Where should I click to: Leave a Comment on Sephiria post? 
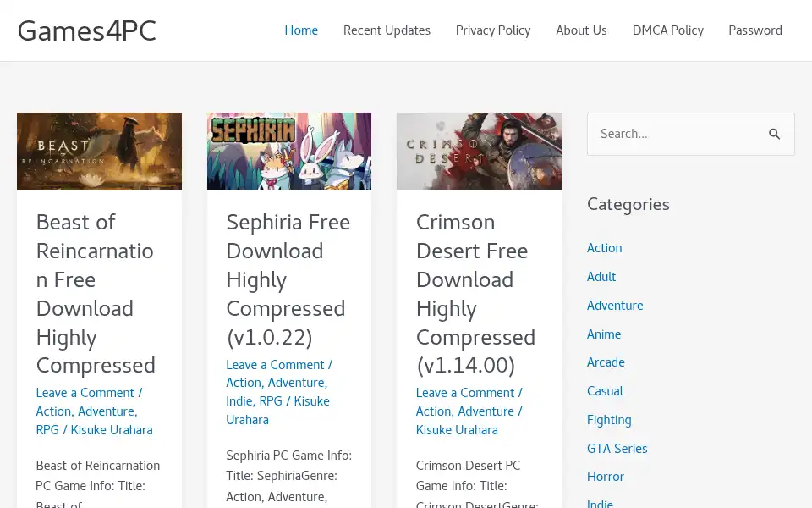tap(275, 365)
